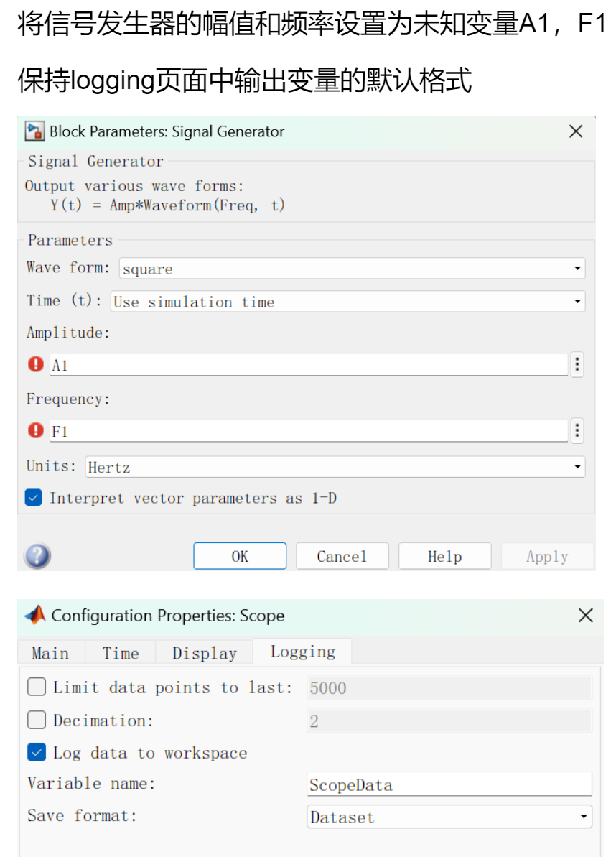Switch to the Main tab
This screenshot has height=857, width=616.
pyautogui.click(x=50, y=653)
